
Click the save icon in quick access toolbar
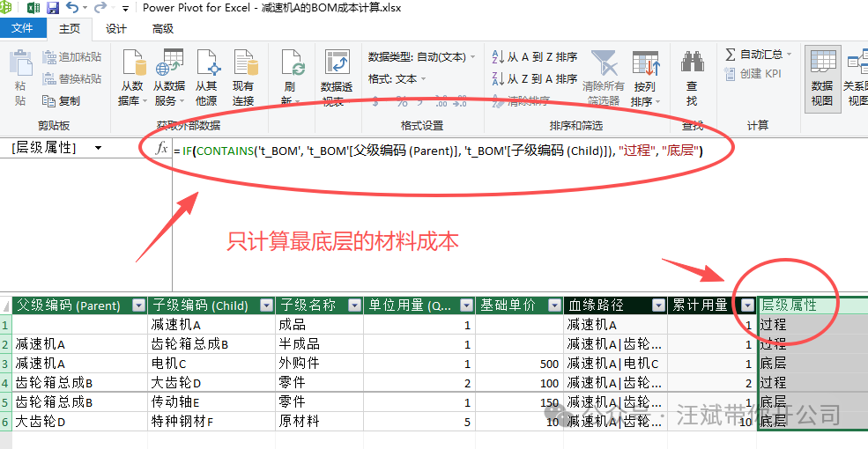click(x=53, y=8)
